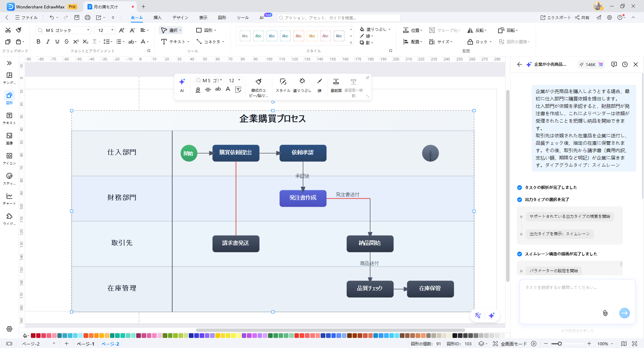This screenshot has height=348, width=644.
Task: Click the print icon in top toolbar
Action: click(x=88, y=17)
